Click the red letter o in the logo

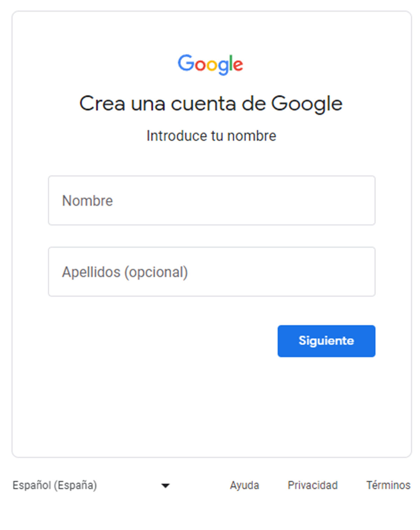200,65
